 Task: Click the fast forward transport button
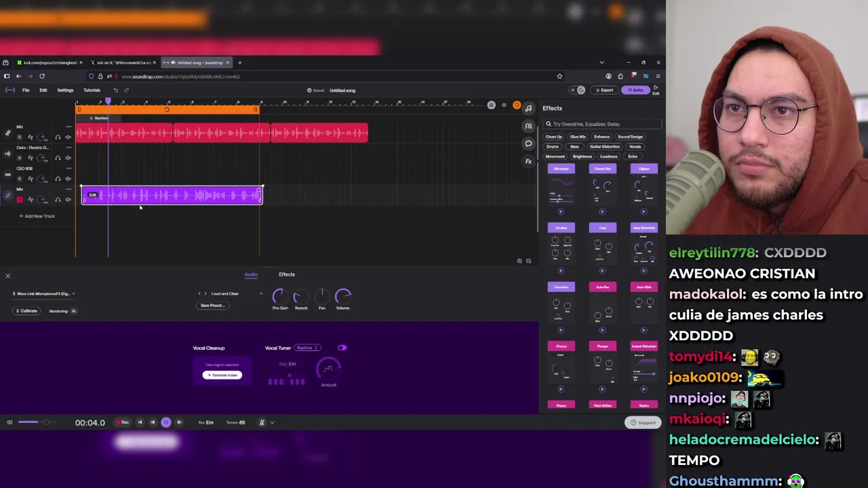pos(179,422)
